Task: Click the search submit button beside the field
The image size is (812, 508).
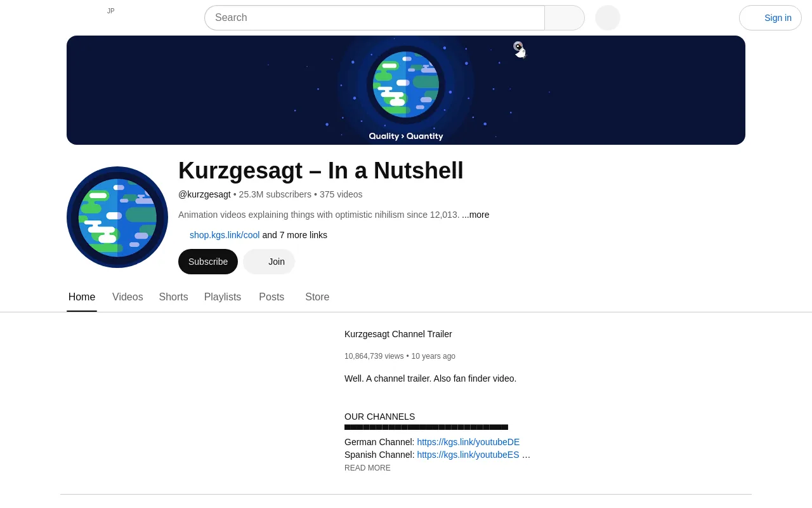Action: [565, 18]
